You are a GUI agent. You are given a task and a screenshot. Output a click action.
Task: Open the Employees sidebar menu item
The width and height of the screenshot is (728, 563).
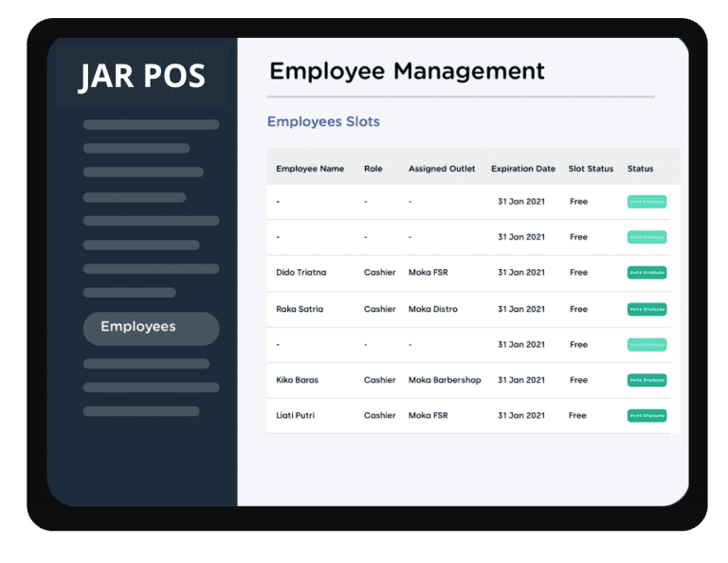coord(151,328)
